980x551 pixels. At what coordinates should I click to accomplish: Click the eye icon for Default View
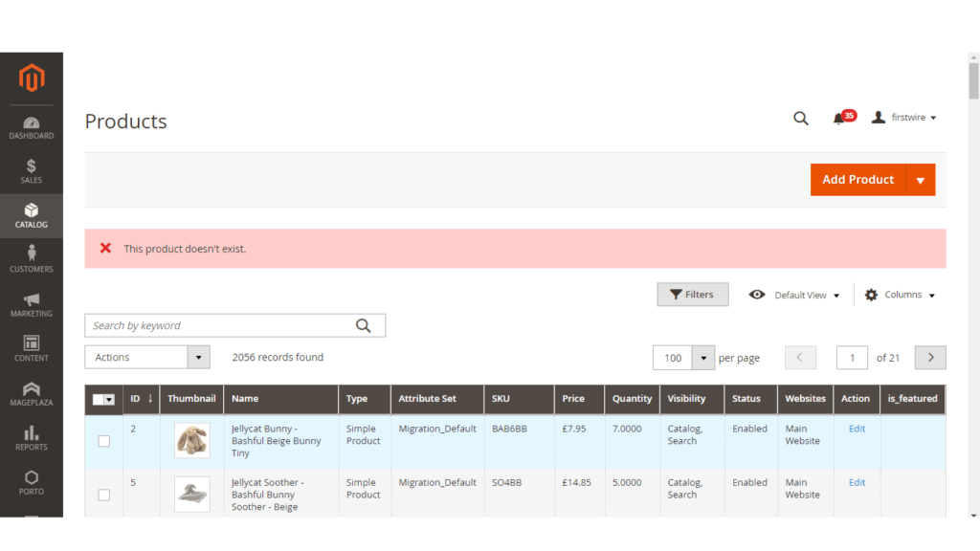tap(757, 295)
